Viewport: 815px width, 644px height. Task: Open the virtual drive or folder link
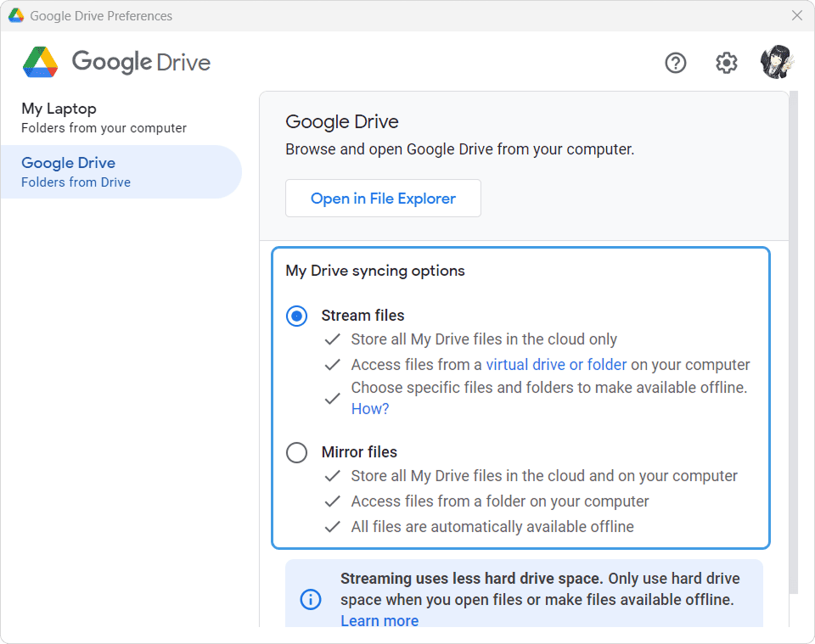[x=556, y=365]
